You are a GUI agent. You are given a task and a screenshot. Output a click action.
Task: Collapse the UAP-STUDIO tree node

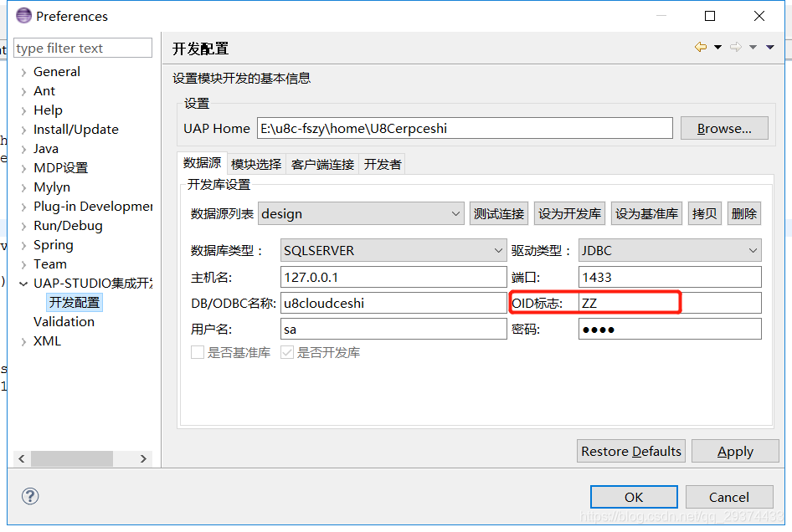point(23,284)
